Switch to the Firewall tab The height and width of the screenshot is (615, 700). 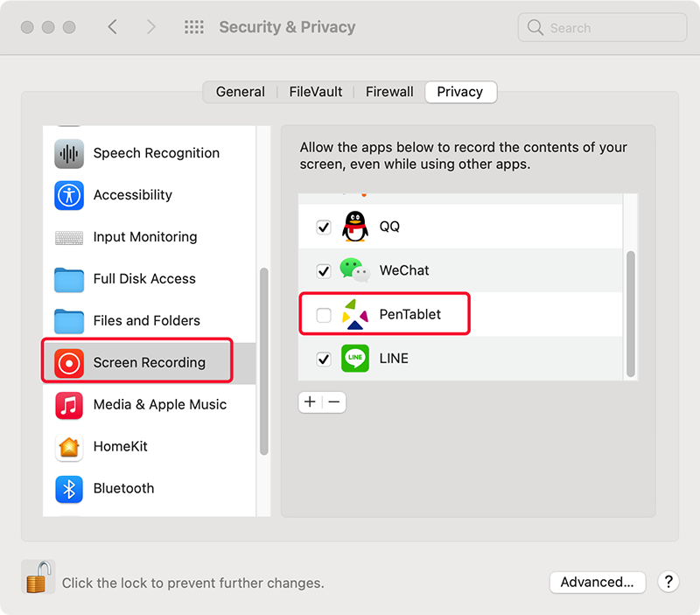pos(389,92)
